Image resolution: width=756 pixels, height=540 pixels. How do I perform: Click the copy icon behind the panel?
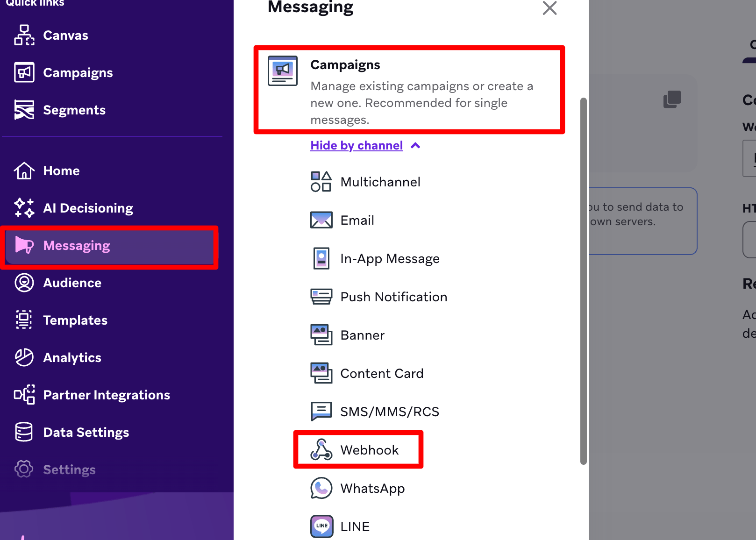point(672,99)
